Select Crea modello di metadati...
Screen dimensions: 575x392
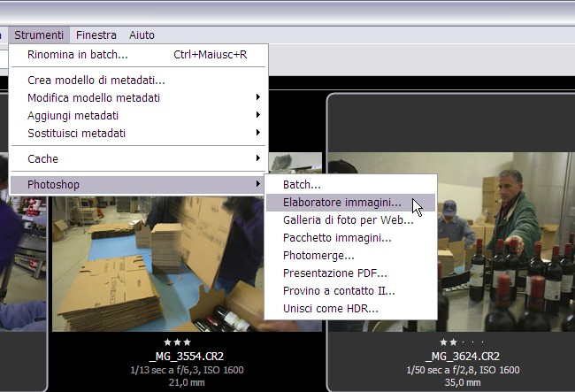(138, 80)
